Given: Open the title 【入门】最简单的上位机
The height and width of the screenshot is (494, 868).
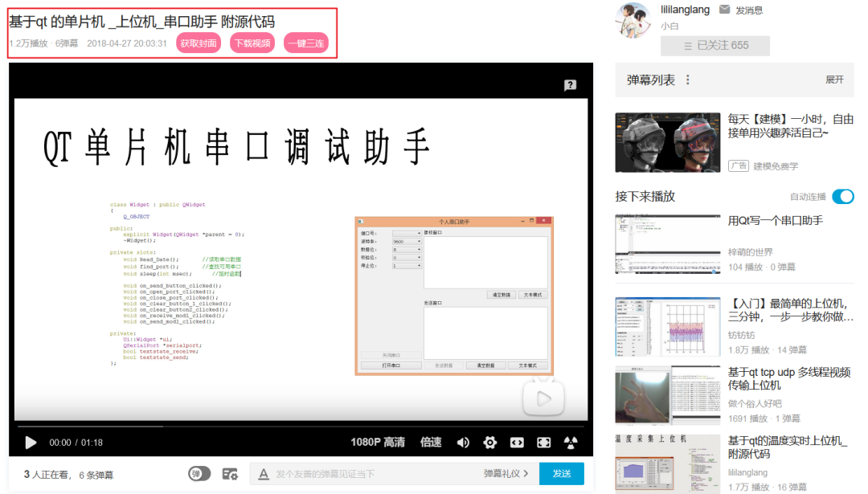Looking at the screenshot, I should (791, 310).
